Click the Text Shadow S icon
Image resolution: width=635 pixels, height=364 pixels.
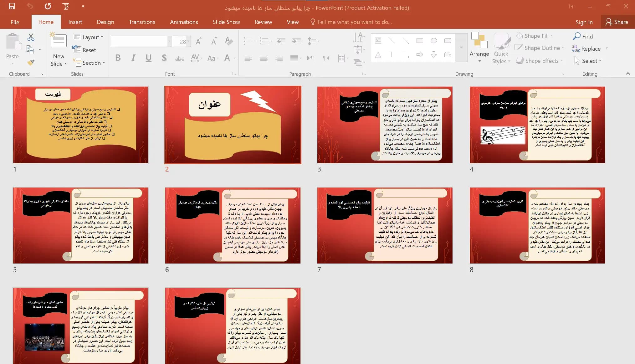click(x=164, y=58)
